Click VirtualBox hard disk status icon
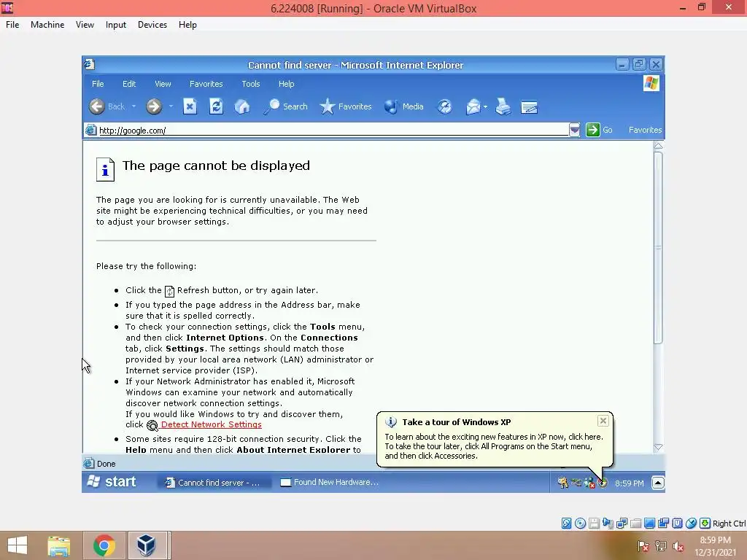 coord(566,524)
